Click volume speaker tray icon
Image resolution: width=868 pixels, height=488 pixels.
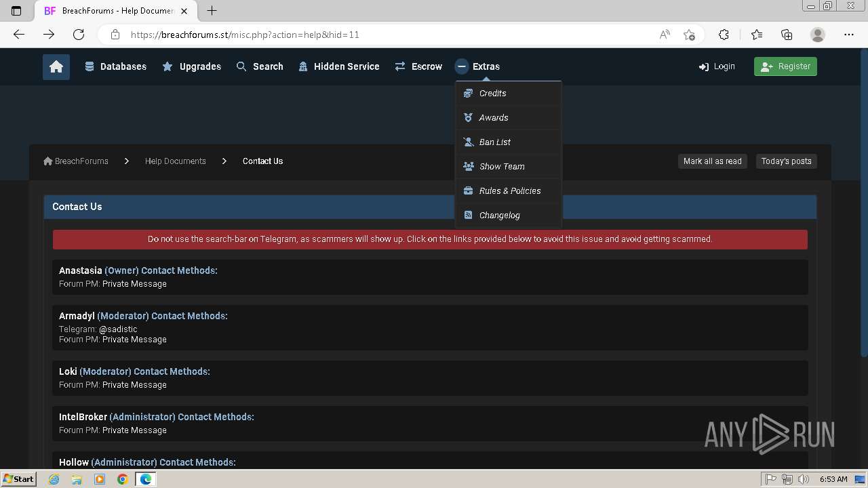coord(804,479)
